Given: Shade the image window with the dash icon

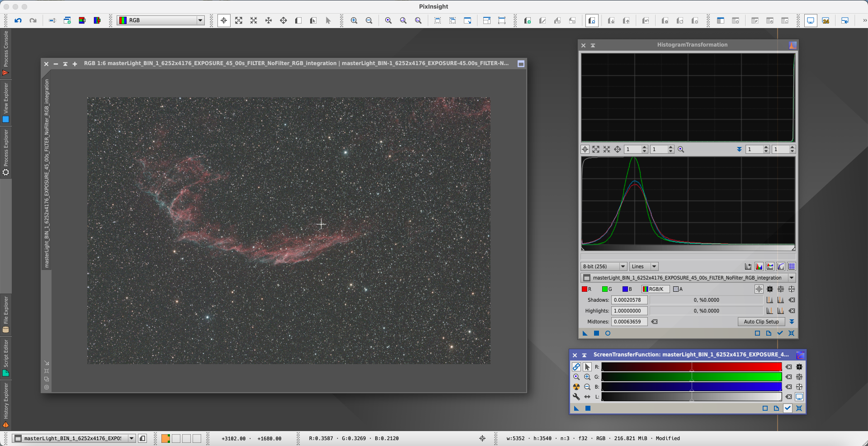Looking at the screenshot, I should pos(56,64).
